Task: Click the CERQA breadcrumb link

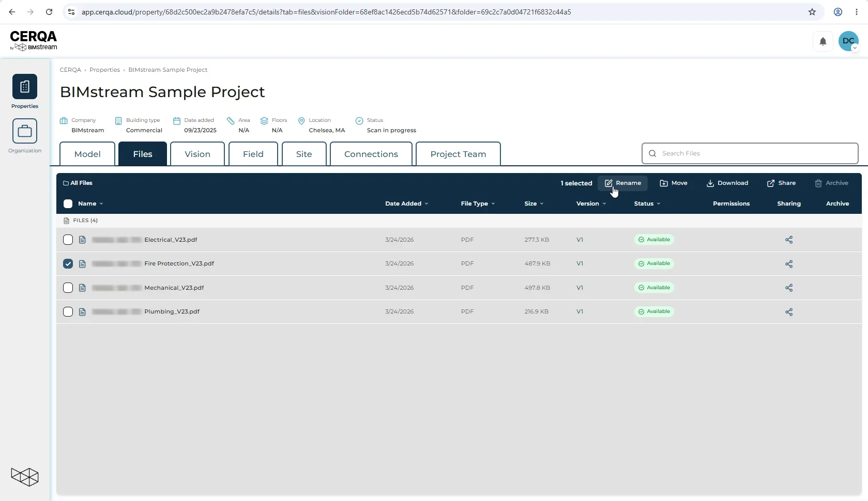Action: [x=70, y=70]
